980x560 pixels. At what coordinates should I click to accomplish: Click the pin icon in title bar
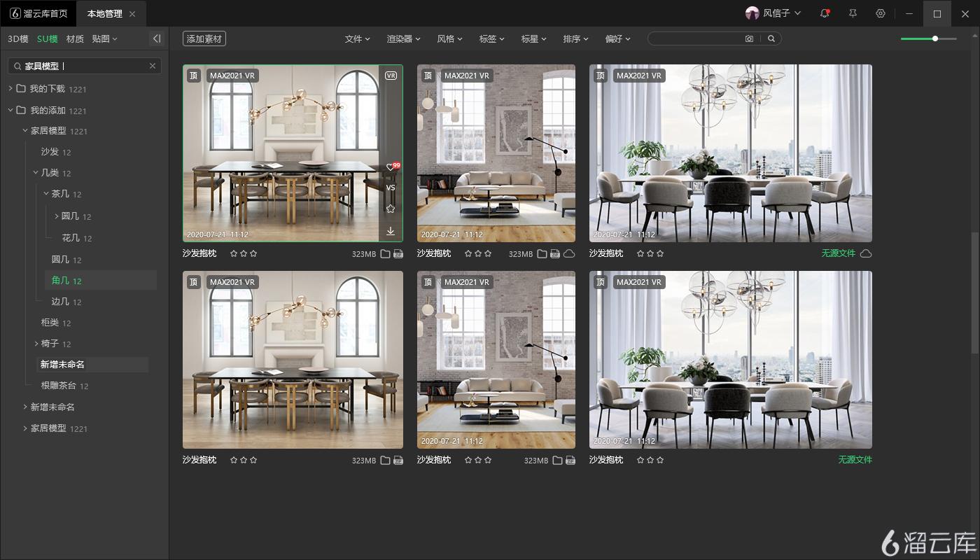click(x=852, y=13)
